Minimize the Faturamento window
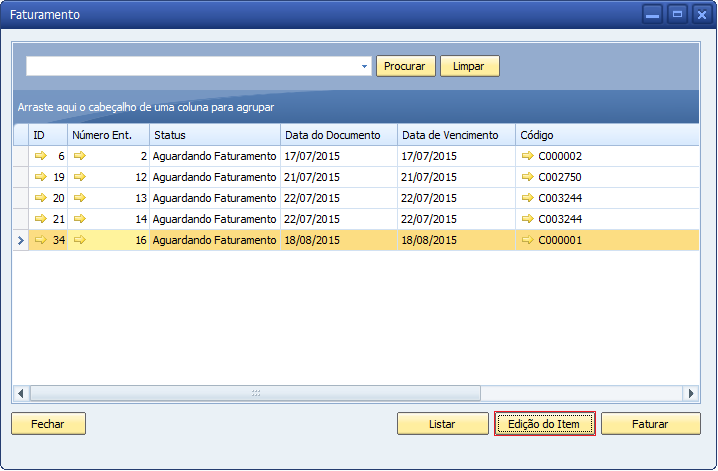 [653, 15]
